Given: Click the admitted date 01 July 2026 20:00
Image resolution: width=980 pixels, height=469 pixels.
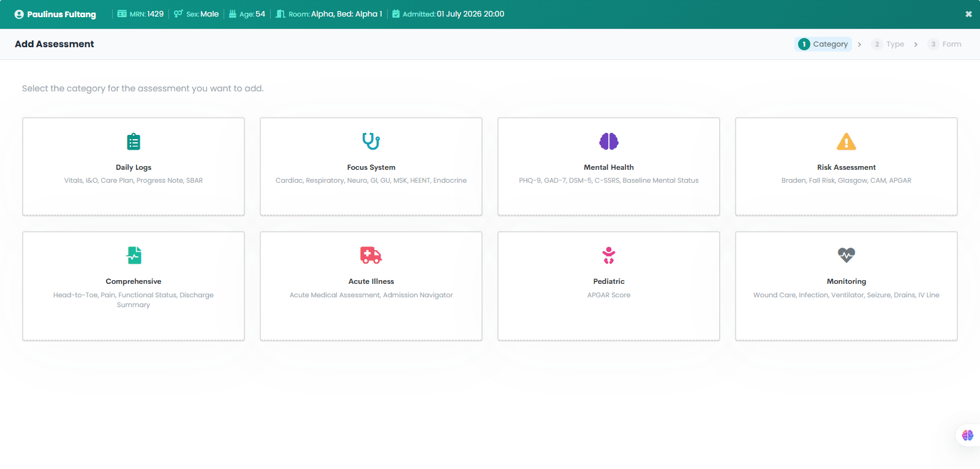Looking at the screenshot, I should [470, 14].
